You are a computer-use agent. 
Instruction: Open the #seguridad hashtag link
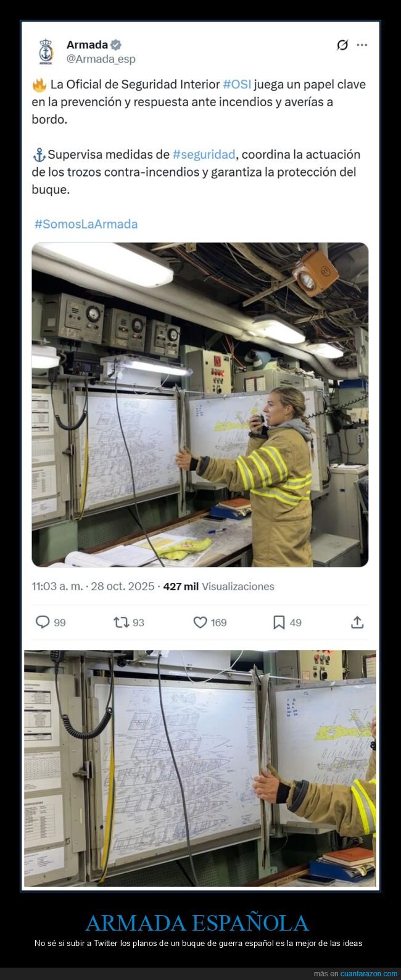204,154
